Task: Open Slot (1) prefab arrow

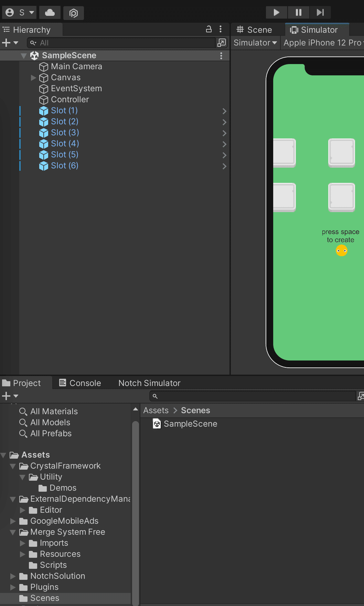Action: 224,111
